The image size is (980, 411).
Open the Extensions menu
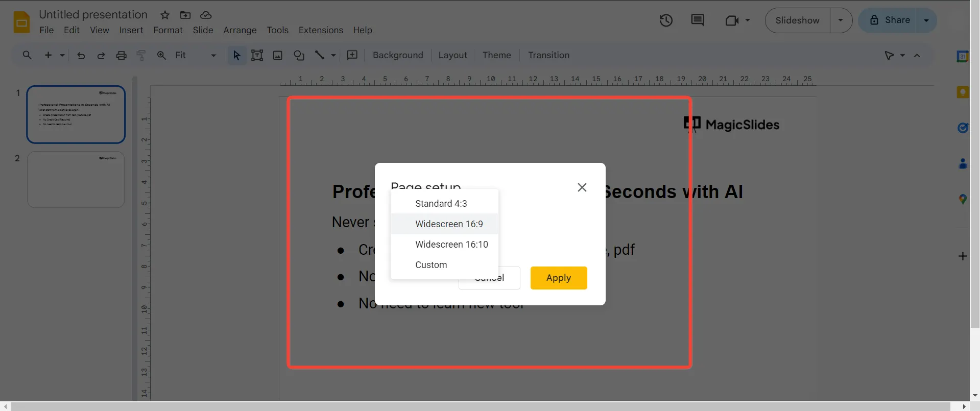tap(321, 30)
